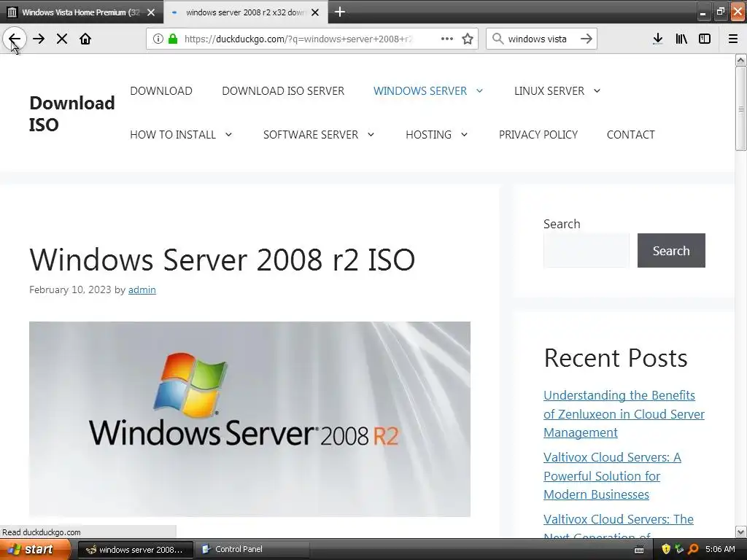Show site information icon in address bar

pyautogui.click(x=158, y=39)
